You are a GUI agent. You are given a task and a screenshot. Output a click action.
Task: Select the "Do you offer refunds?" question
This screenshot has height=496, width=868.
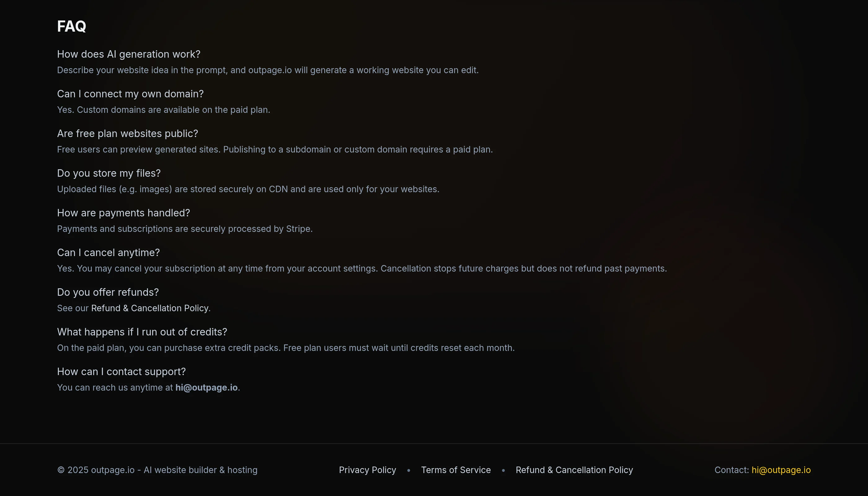point(108,292)
